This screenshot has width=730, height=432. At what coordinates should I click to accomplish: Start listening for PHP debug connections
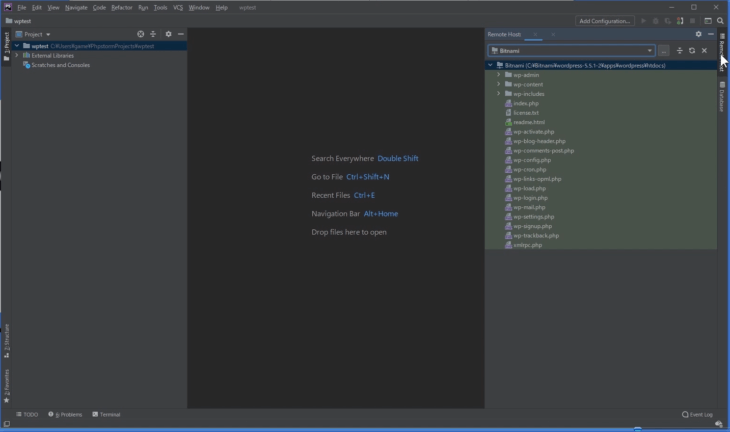click(680, 21)
